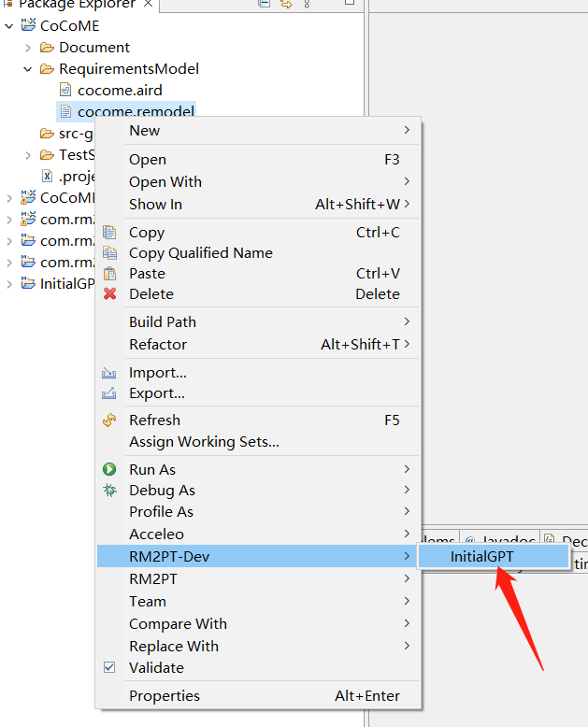Collapse the CoCoME project tree

[x=9, y=26]
